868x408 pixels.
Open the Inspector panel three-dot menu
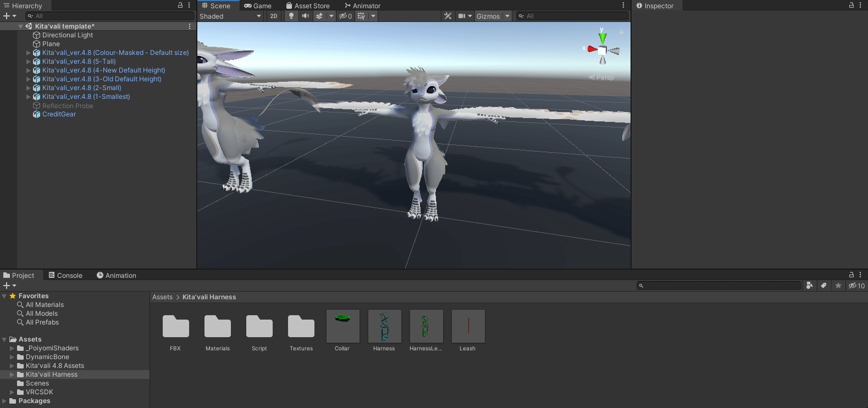pos(860,5)
